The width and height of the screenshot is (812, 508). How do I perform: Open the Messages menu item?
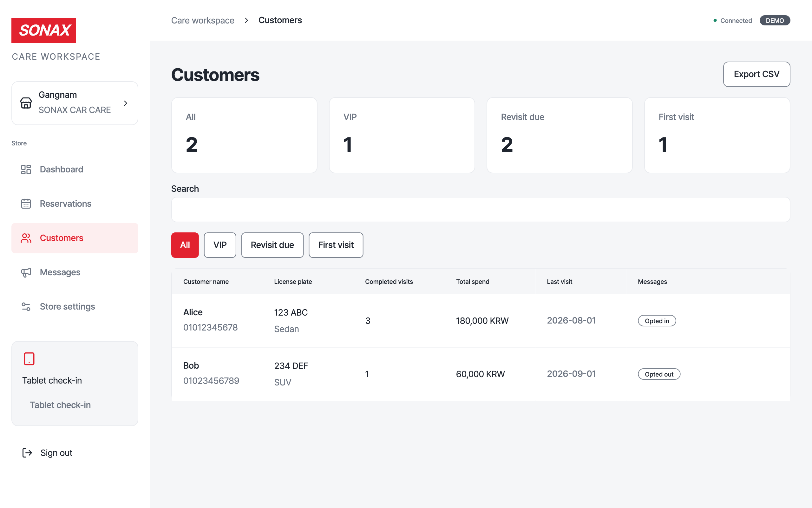pyautogui.click(x=75, y=272)
